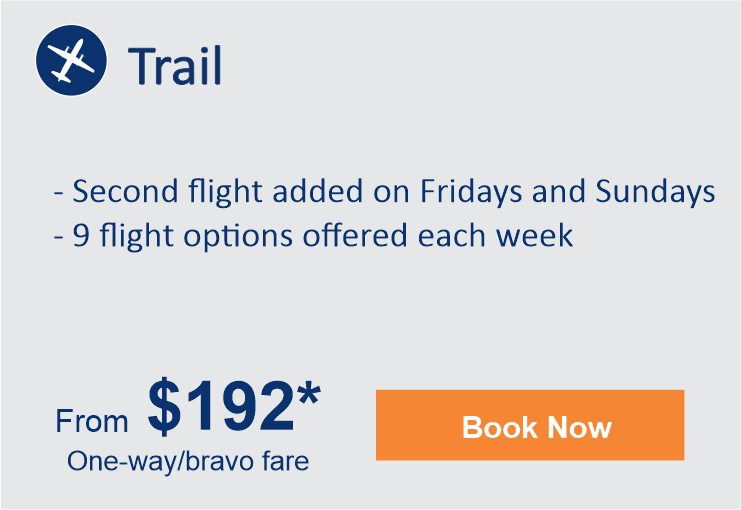Click the dollar sign in the price
This screenshot has width=741, height=510.
tap(164, 407)
